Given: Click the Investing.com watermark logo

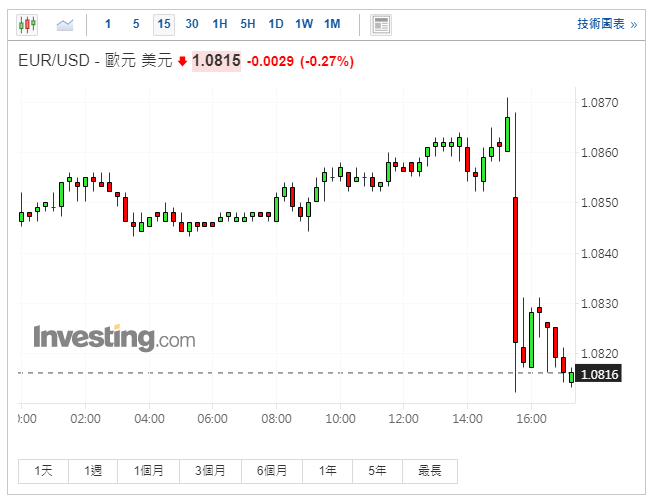Looking at the screenshot, I should 114,337.
